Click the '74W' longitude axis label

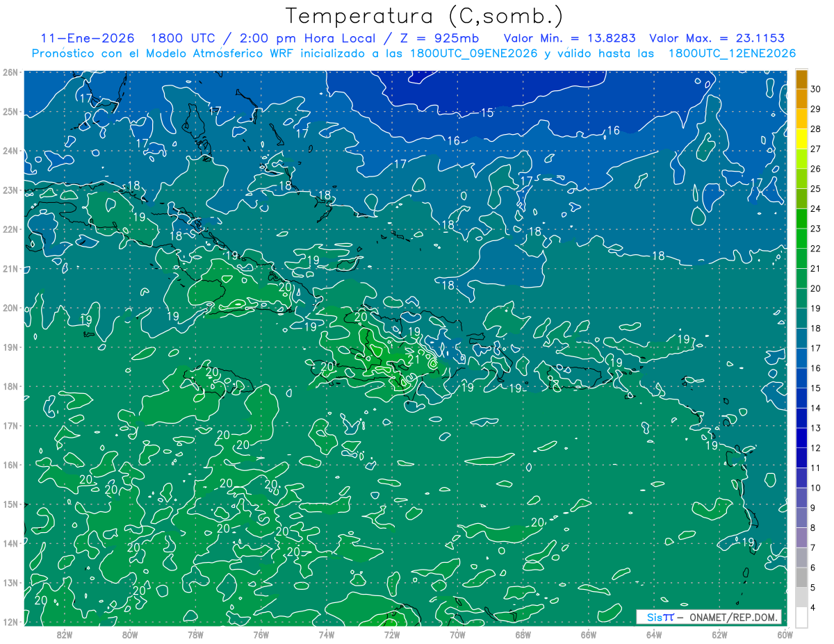tap(327, 634)
